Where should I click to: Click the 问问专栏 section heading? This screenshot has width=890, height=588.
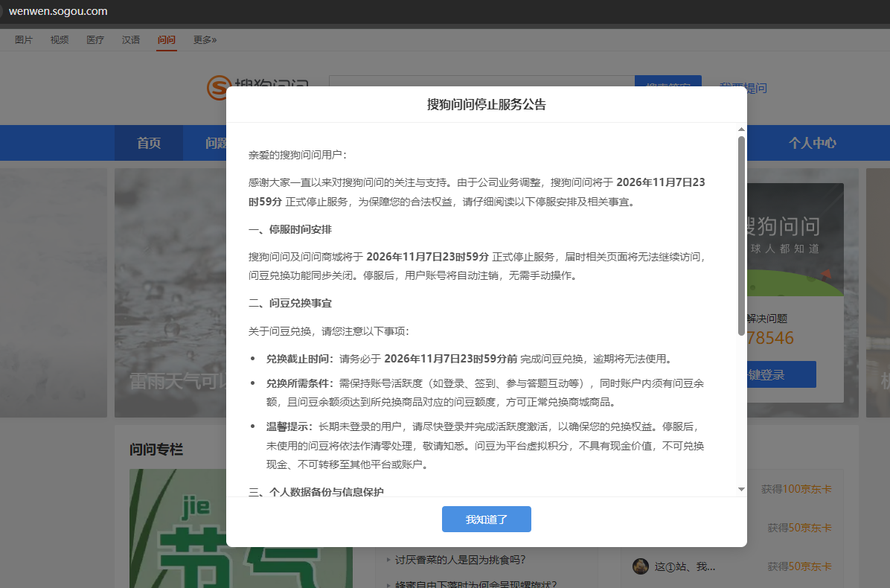[x=156, y=450]
